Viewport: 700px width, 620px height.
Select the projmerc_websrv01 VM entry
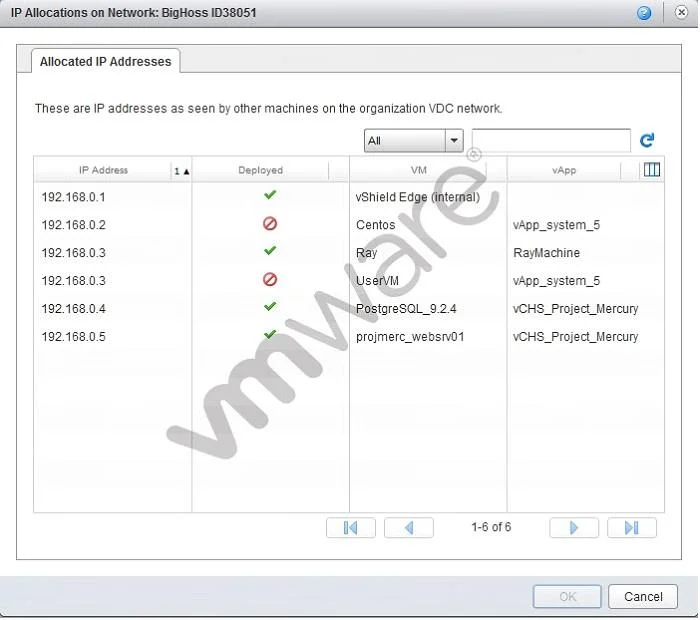(x=410, y=337)
